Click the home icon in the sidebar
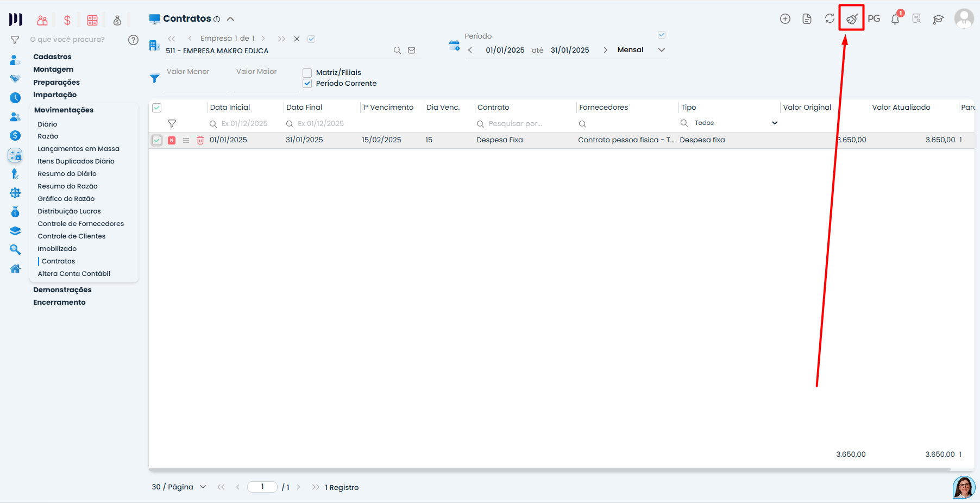The width and height of the screenshot is (980, 503). click(x=15, y=268)
